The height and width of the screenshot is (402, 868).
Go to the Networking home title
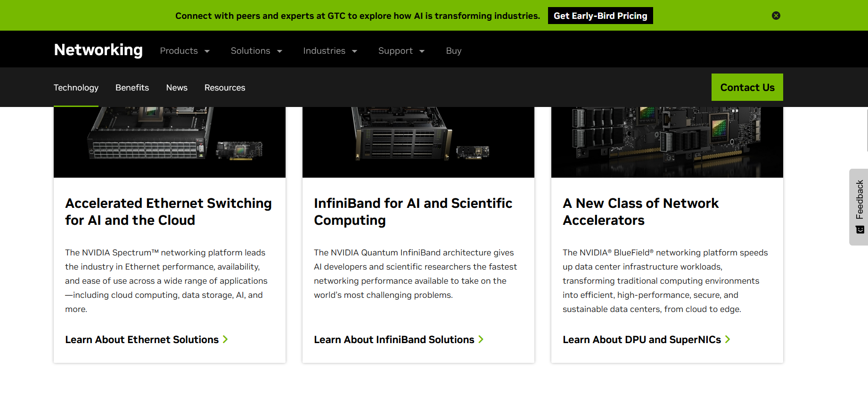point(98,50)
